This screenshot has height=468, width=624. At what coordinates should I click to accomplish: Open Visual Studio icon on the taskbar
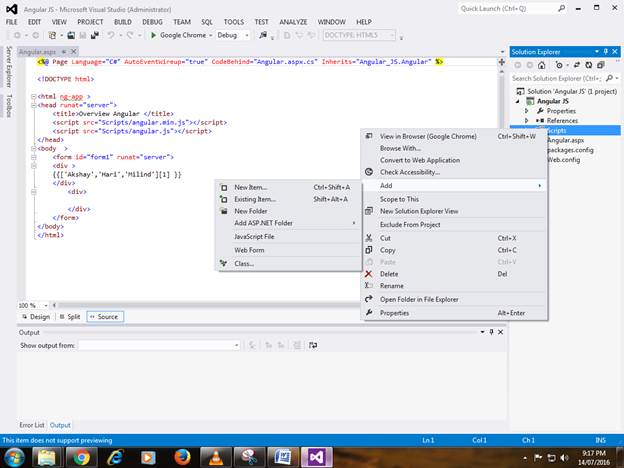coord(318,456)
